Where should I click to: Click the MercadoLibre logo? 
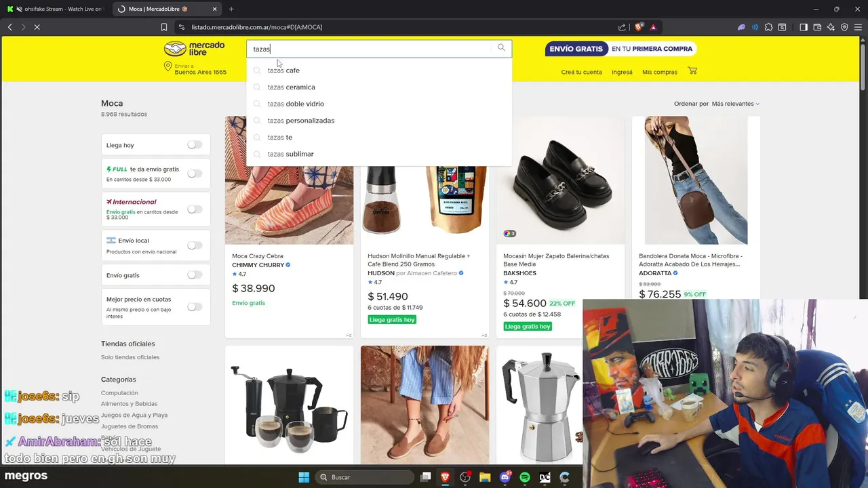point(194,49)
